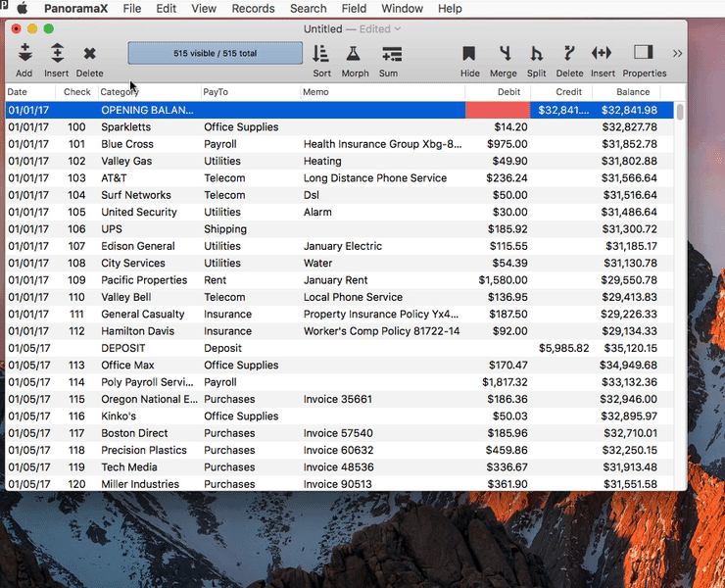Click the Memo column header

pos(383,91)
